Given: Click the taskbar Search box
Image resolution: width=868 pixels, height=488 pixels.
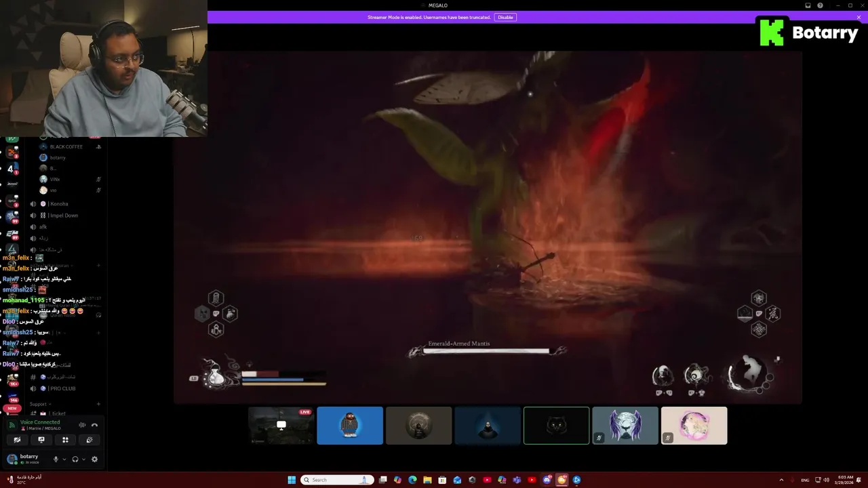Looking at the screenshot, I should pyautogui.click(x=337, y=480).
